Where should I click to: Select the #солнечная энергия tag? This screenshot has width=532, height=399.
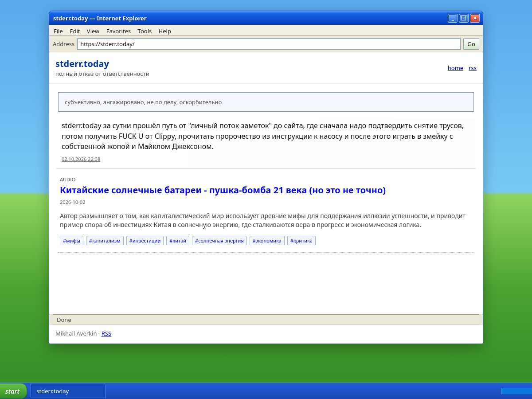coord(219,241)
